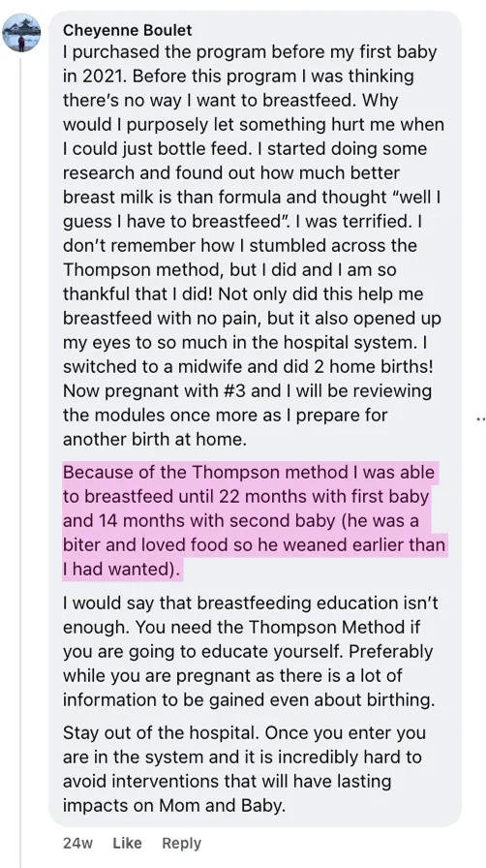Open the comment's more options dots

point(480,419)
